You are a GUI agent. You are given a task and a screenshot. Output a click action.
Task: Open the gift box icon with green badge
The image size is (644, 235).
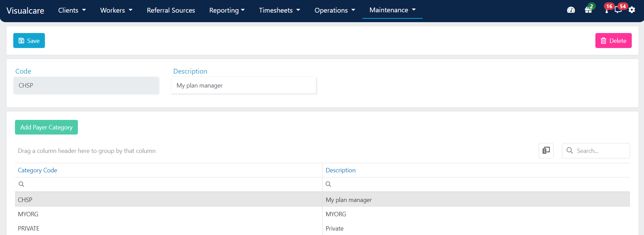[x=589, y=10]
